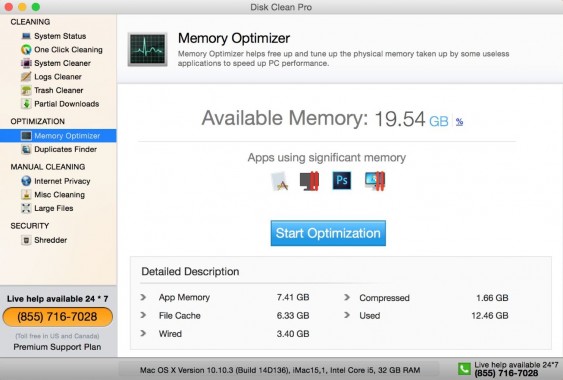Open the Premium Support Plan link
Screen dimensions: 563x380
click(x=57, y=347)
